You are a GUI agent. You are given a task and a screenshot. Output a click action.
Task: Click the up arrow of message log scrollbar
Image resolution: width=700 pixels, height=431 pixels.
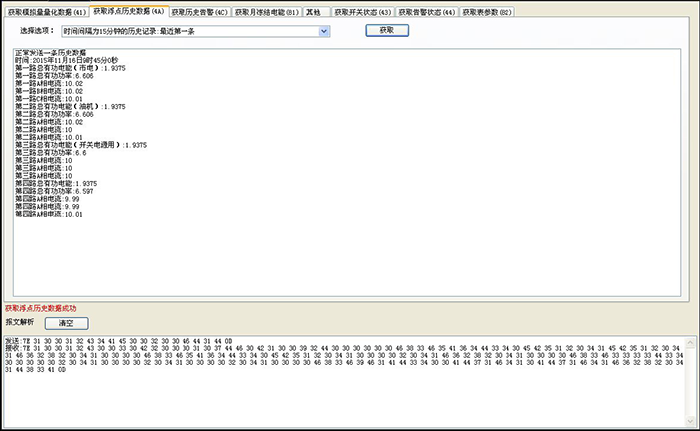coord(690,343)
